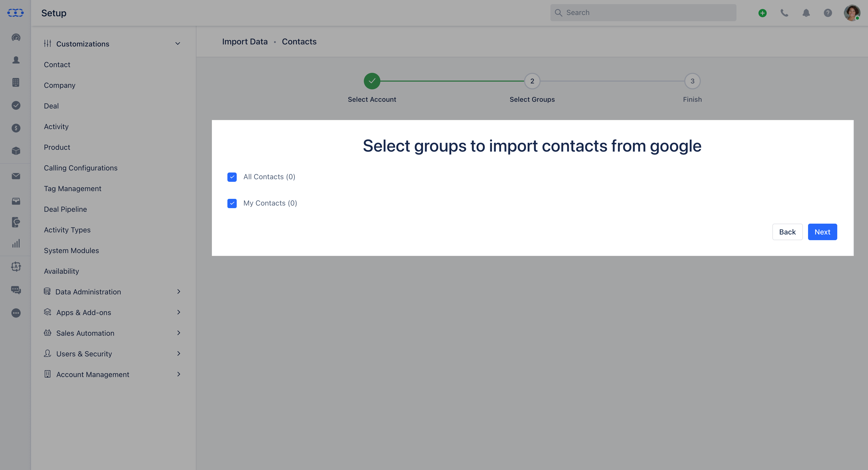This screenshot has width=868, height=470.
Task: Uncheck the All Contacts (0) checkbox
Action: tap(232, 177)
